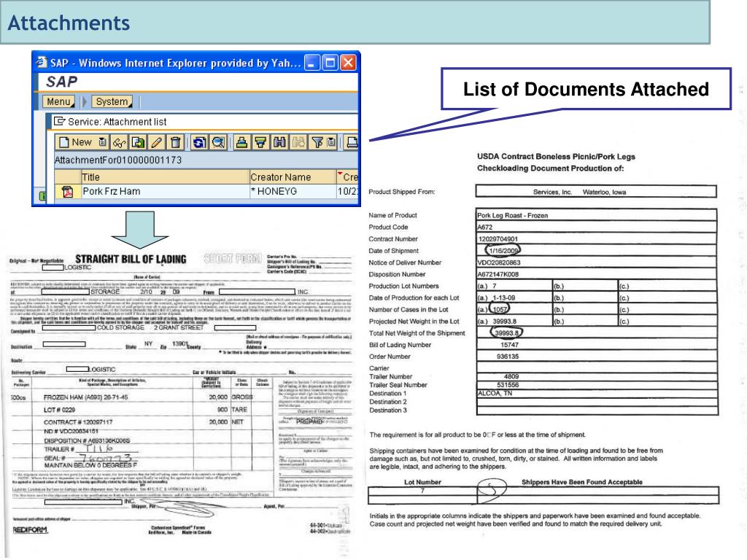This screenshot has width=747, height=560.
Task: Click the Title column header
Action: [165, 176]
